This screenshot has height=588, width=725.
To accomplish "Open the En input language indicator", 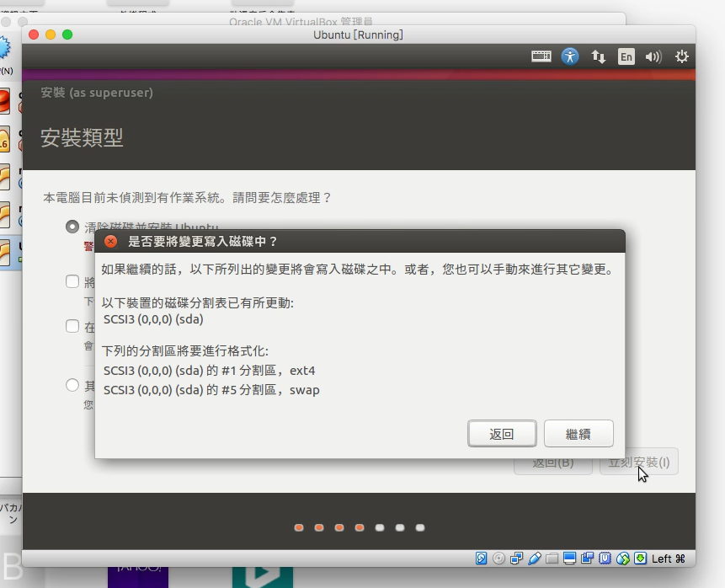I will tap(626, 56).
